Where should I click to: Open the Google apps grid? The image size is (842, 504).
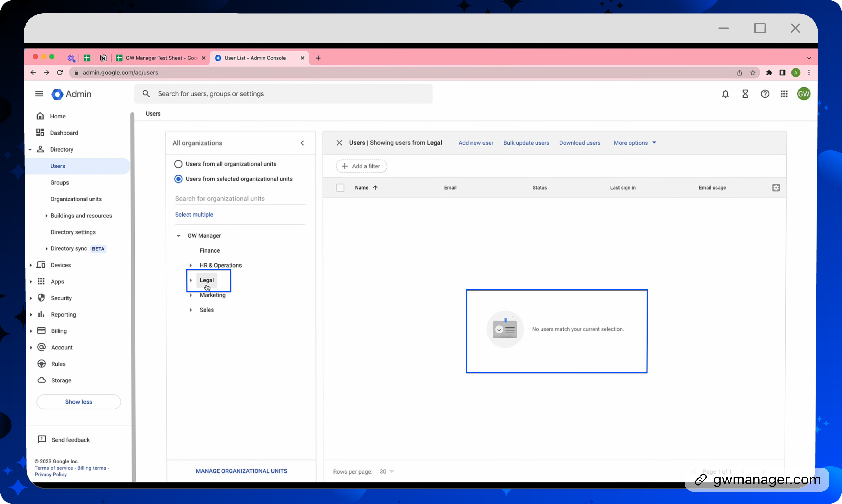[x=784, y=94]
